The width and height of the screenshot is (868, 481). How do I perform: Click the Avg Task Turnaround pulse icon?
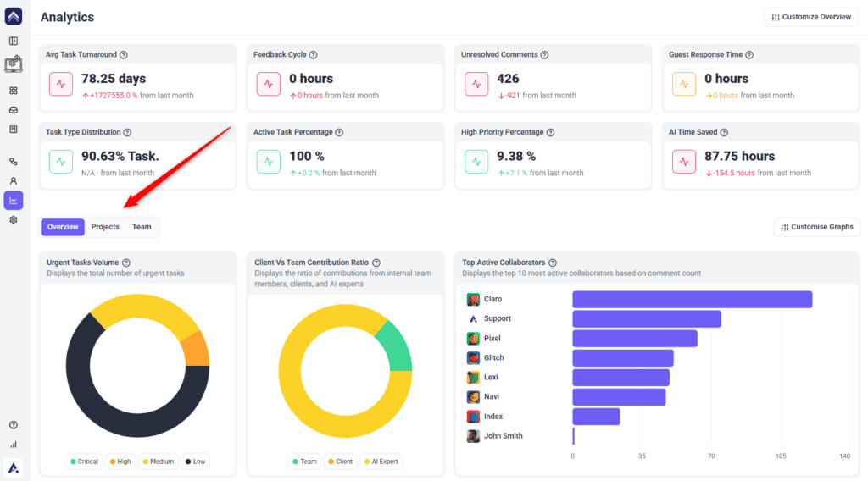coord(61,84)
